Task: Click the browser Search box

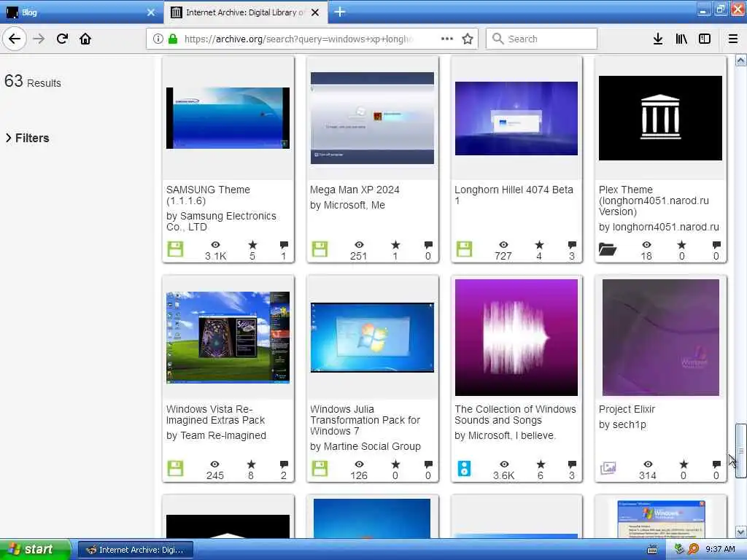Action: [x=541, y=39]
